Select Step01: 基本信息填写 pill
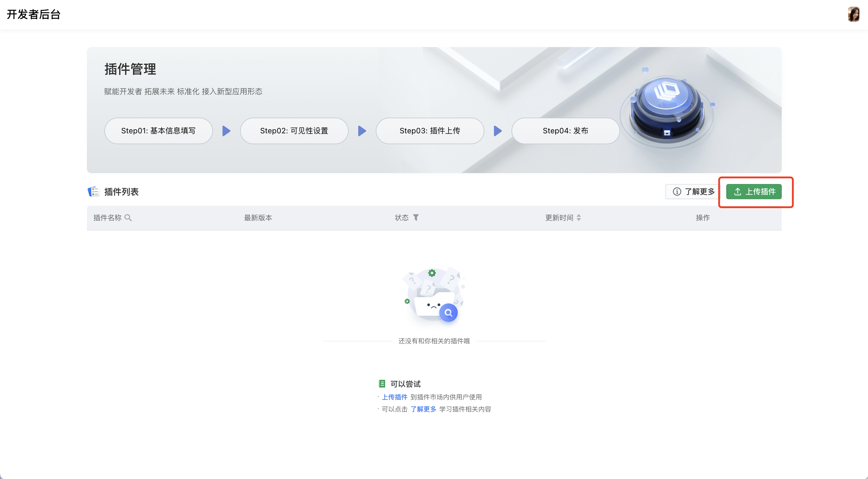Screen dimensions: 868x479 pyautogui.click(x=158, y=131)
